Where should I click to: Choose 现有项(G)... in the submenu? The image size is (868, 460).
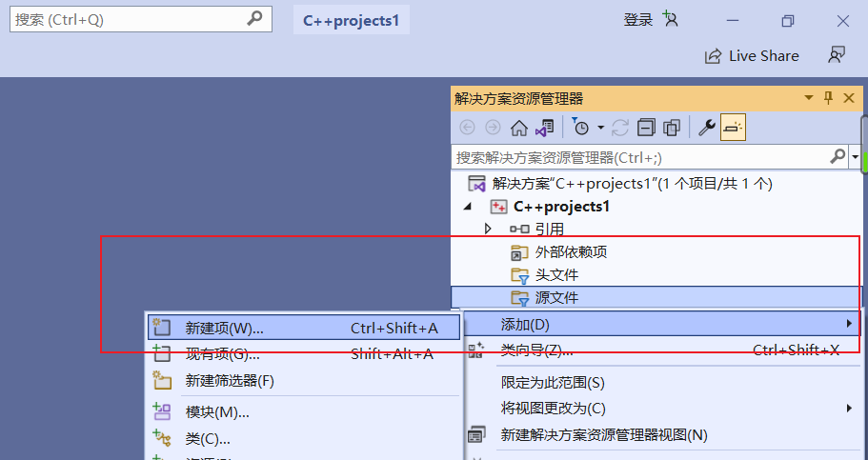(x=304, y=353)
